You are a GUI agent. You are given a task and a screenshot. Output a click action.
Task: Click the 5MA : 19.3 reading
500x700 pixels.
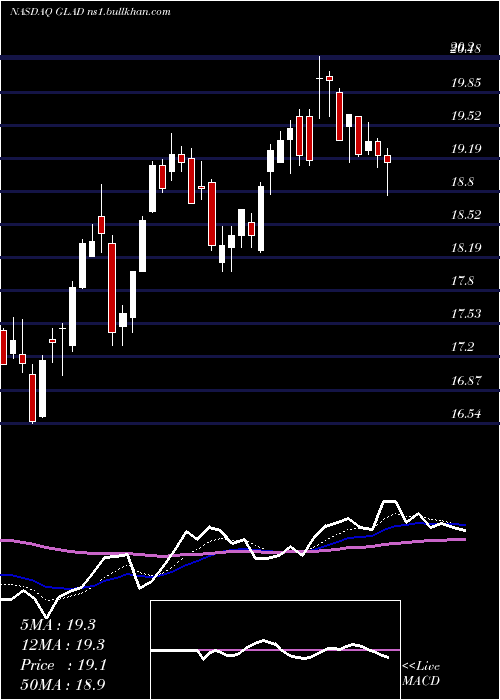point(58,625)
